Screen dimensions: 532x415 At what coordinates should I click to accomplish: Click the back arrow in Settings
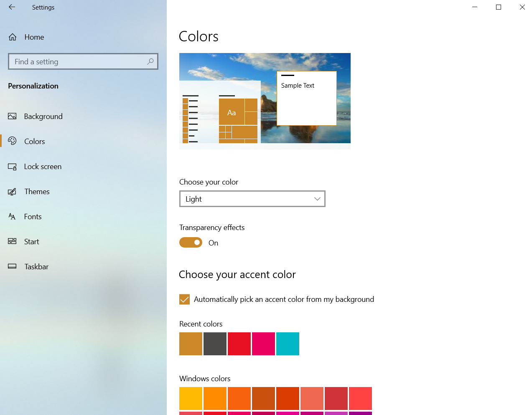tap(12, 7)
